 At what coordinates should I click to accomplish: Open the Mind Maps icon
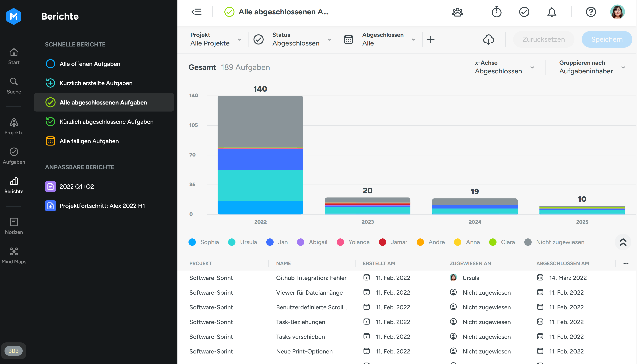pos(14,251)
